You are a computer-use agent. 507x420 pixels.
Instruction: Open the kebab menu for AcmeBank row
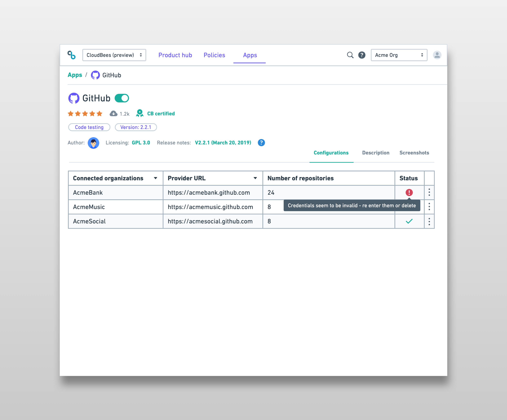tap(429, 192)
